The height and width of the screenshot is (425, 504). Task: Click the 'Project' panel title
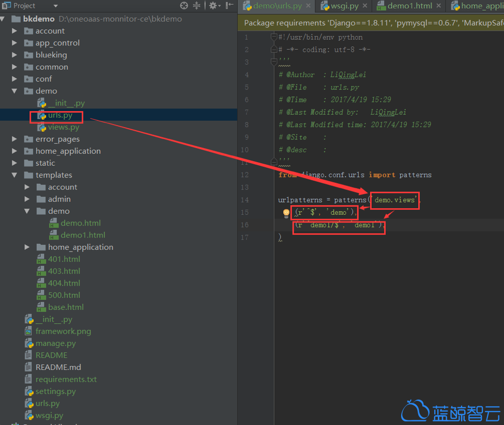(24, 6)
